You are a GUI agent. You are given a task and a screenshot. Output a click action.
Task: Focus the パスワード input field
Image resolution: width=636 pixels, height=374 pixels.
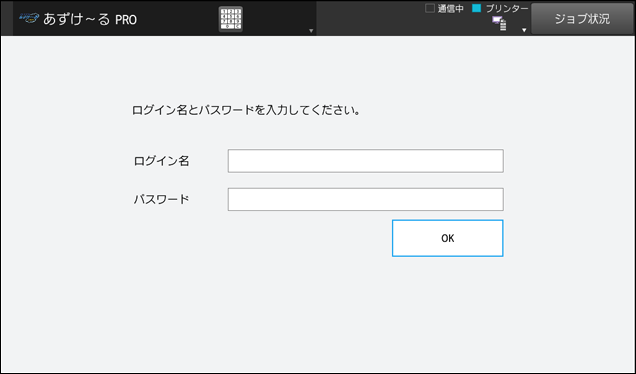(x=365, y=199)
